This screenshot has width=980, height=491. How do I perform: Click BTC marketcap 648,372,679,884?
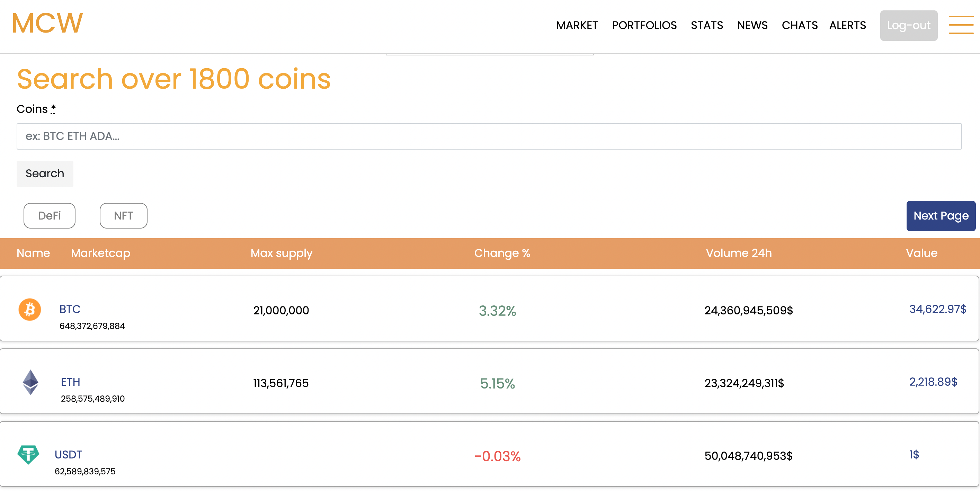tap(92, 326)
